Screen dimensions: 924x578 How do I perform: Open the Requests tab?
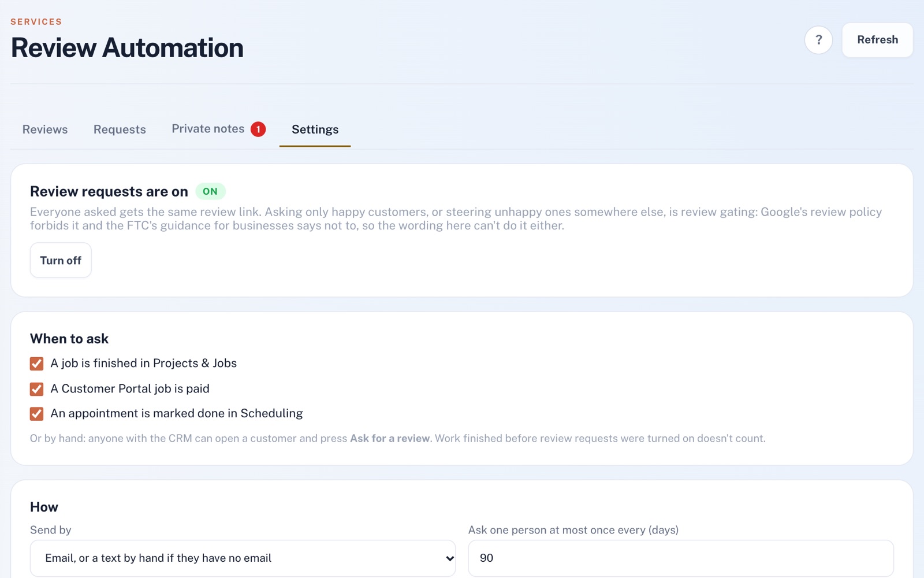(120, 129)
